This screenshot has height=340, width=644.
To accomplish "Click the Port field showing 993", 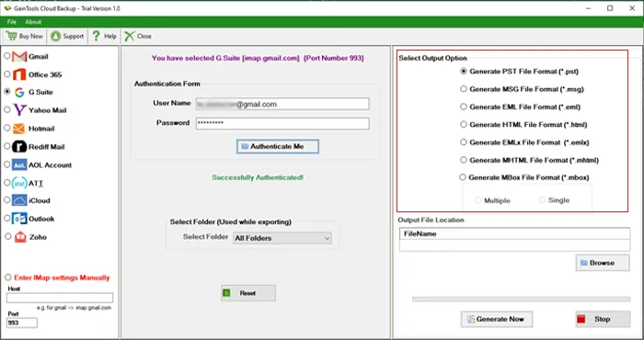I will (x=22, y=323).
